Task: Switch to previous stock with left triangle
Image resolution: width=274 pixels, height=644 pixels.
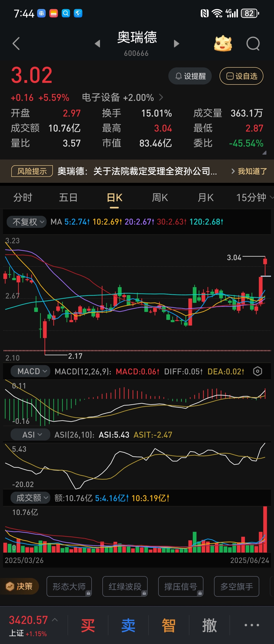Action: tap(97, 43)
